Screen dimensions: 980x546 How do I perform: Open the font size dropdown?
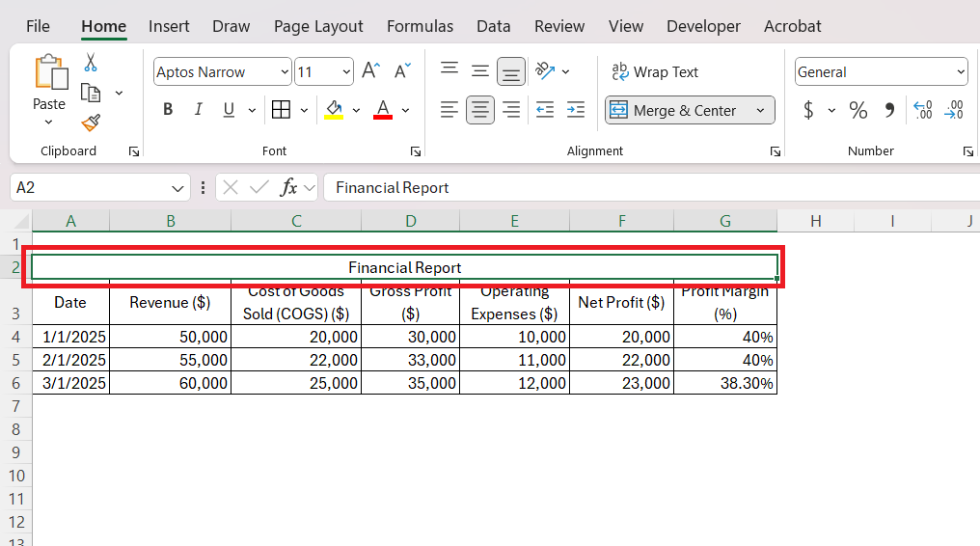346,71
